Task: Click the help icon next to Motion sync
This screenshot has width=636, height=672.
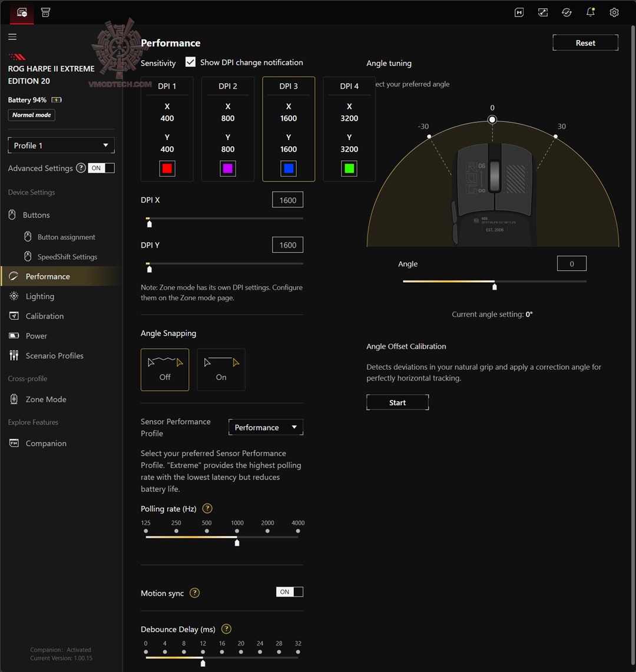Action: tap(194, 592)
